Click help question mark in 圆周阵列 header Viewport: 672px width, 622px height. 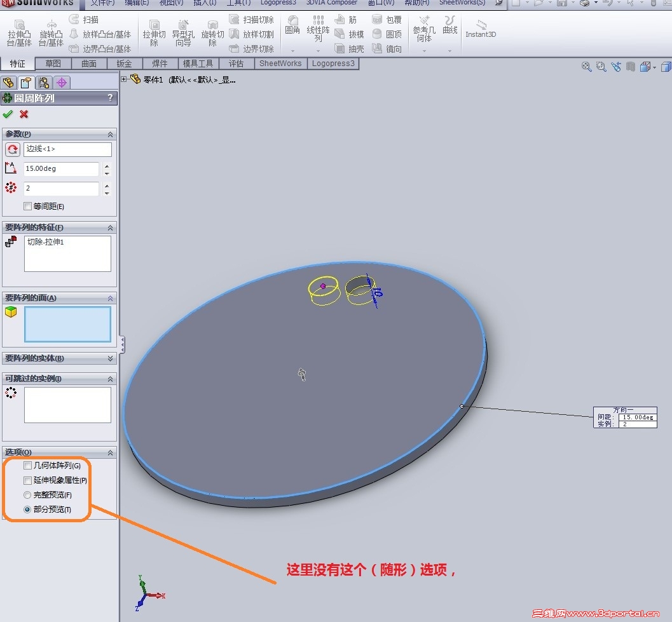pos(110,98)
